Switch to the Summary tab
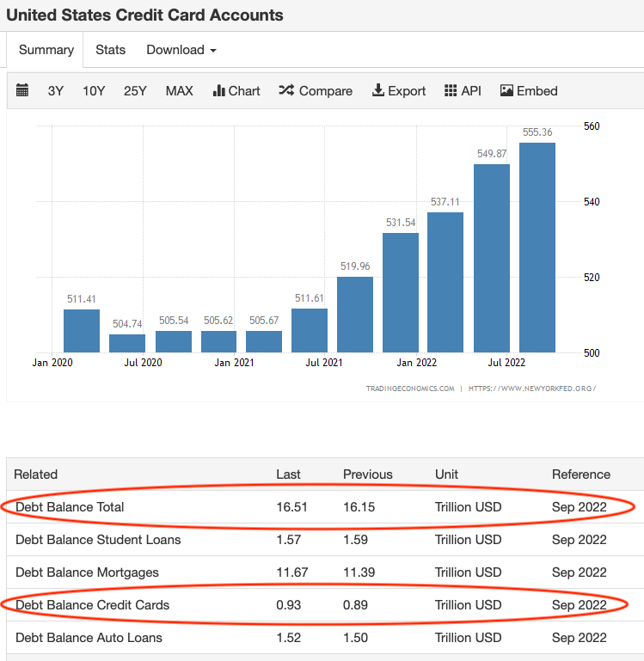 click(46, 50)
